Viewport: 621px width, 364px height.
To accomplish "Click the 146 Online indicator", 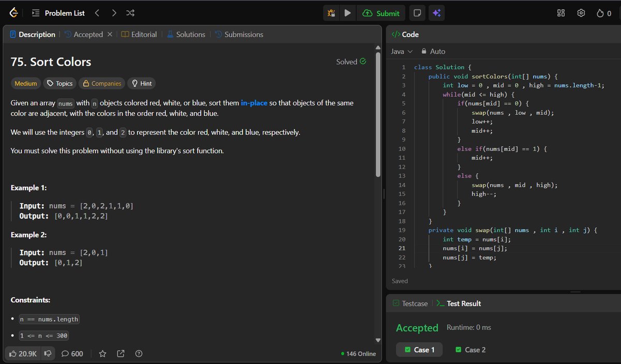I will pos(359,354).
